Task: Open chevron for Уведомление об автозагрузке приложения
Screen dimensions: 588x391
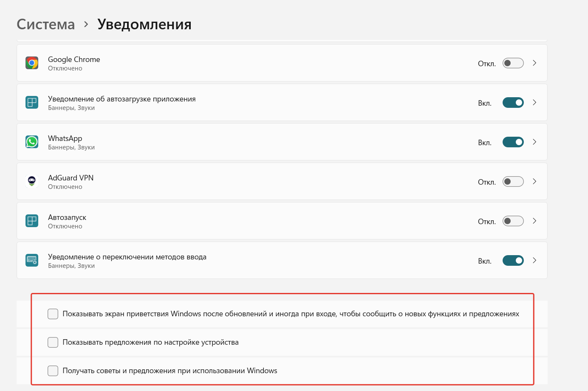Action: point(534,102)
